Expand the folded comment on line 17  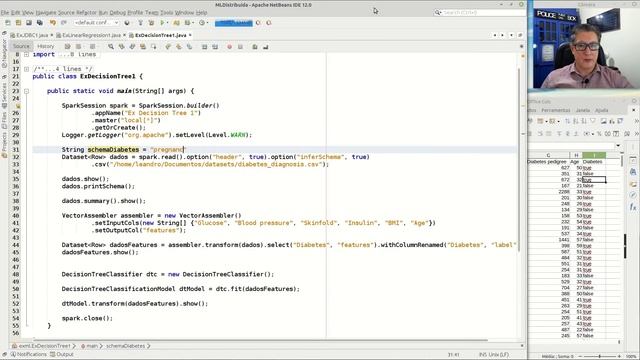coord(26,69)
